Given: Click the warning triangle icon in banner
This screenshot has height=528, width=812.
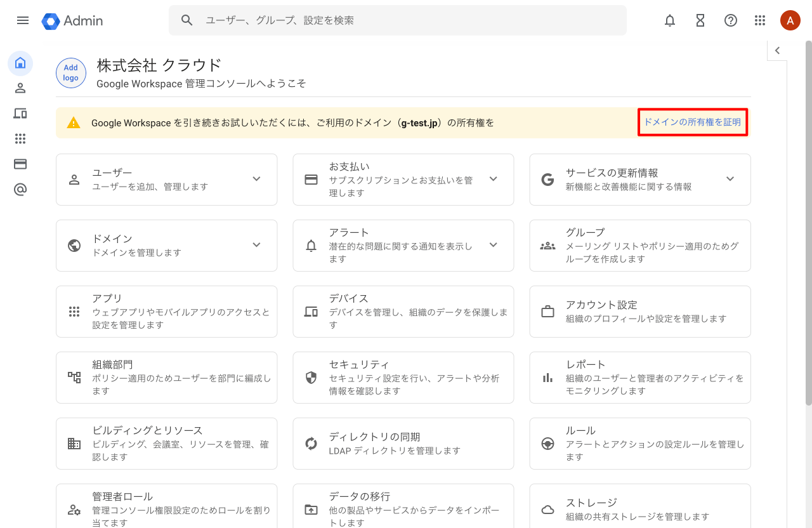Looking at the screenshot, I should point(74,123).
